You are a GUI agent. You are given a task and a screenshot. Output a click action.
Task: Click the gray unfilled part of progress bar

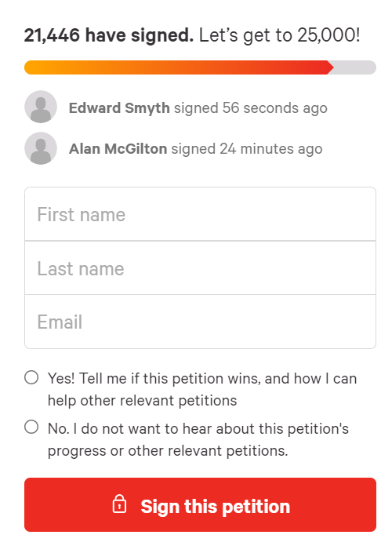355,67
